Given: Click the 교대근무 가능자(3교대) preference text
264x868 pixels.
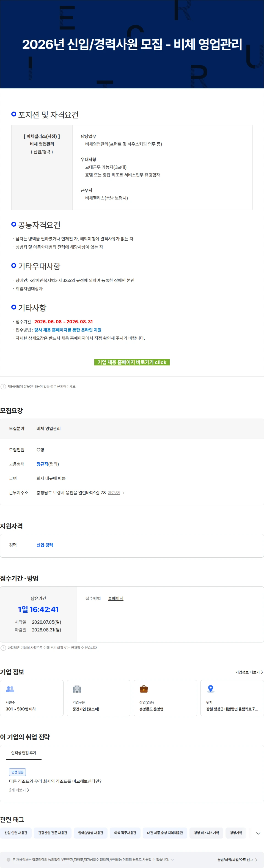Looking at the screenshot, I should pos(106,167).
